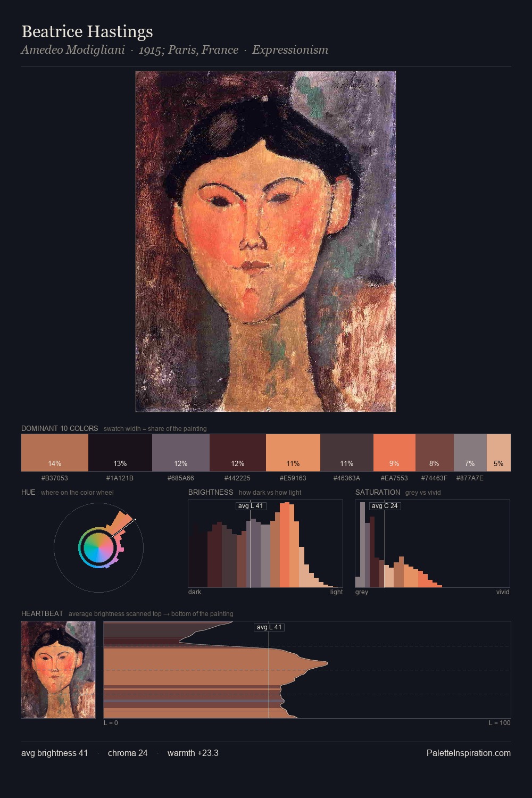The image size is (532, 798).
Task: Click the 'SATURATION' section heading
Action: 378,492
